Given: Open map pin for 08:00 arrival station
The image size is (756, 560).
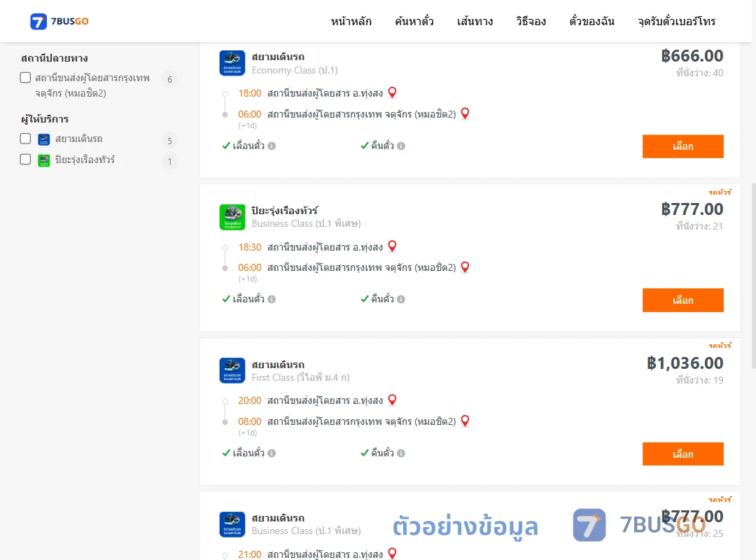Looking at the screenshot, I should pyautogui.click(x=465, y=421).
